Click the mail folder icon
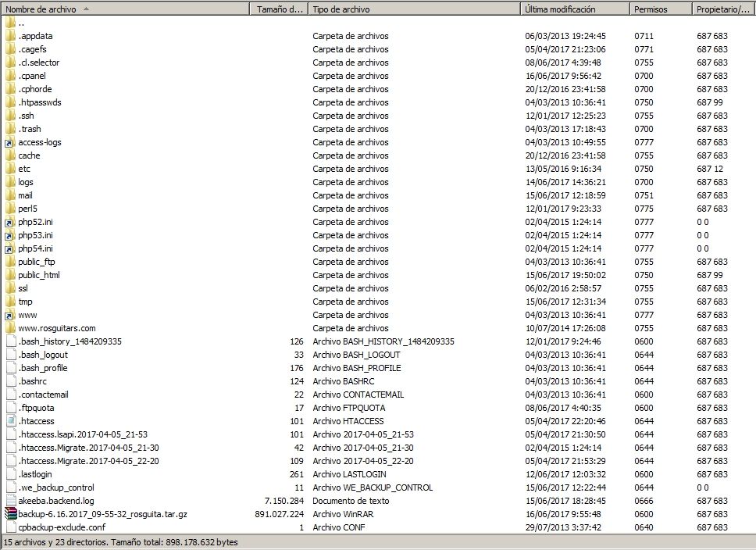The width and height of the screenshot is (756, 550). (10, 195)
